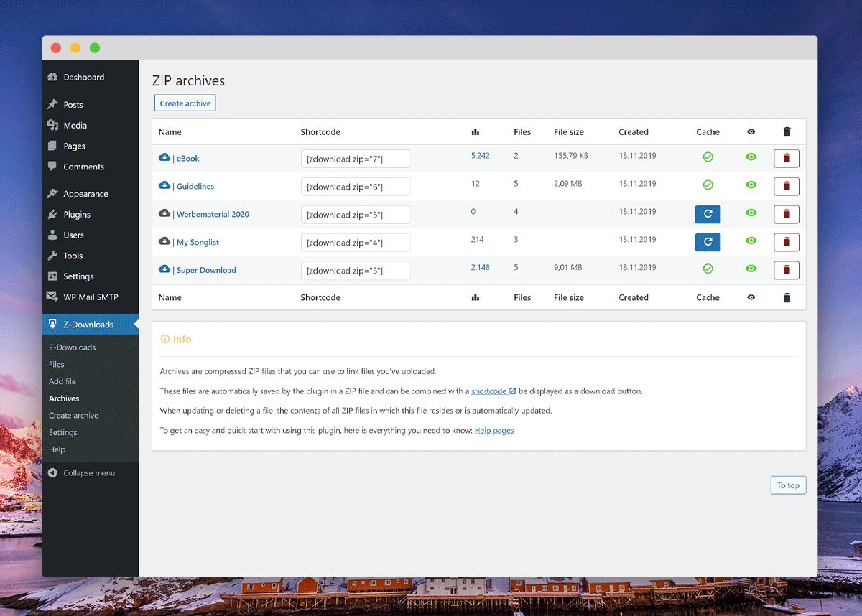
Task: Click the WP Mail SMTP envelope icon
Action: coord(52,297)
